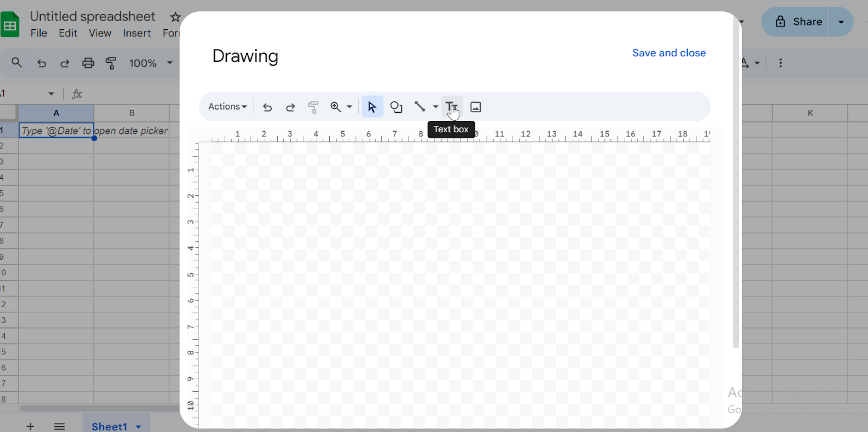Open the Sheet1 tab menu
The image size is (868, 432).
point(138,426)
